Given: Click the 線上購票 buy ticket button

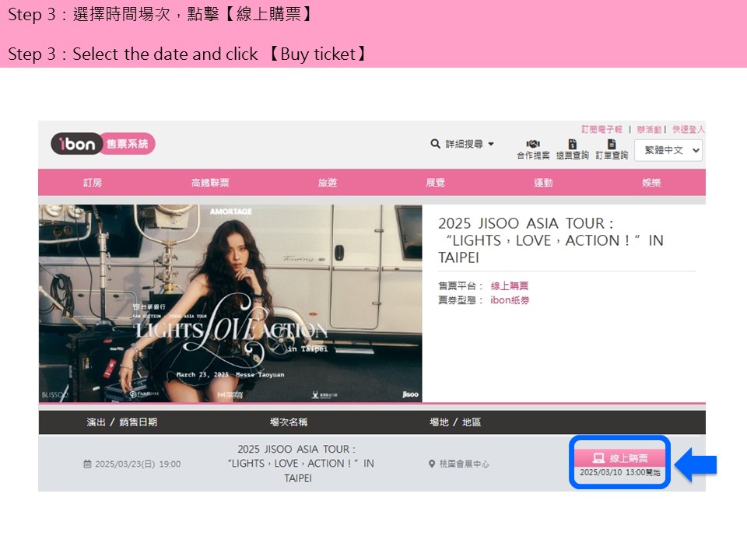Looking at the screenshot, I should coord(619,458).
